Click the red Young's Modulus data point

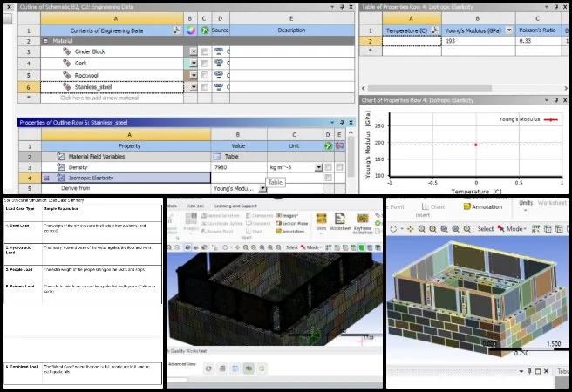click(476, 145)
